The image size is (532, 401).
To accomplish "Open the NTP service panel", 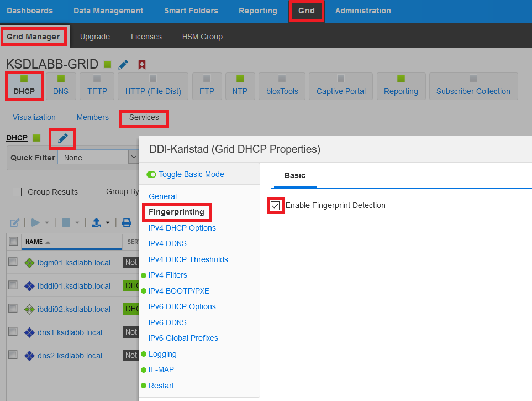I will coord(240,86).
